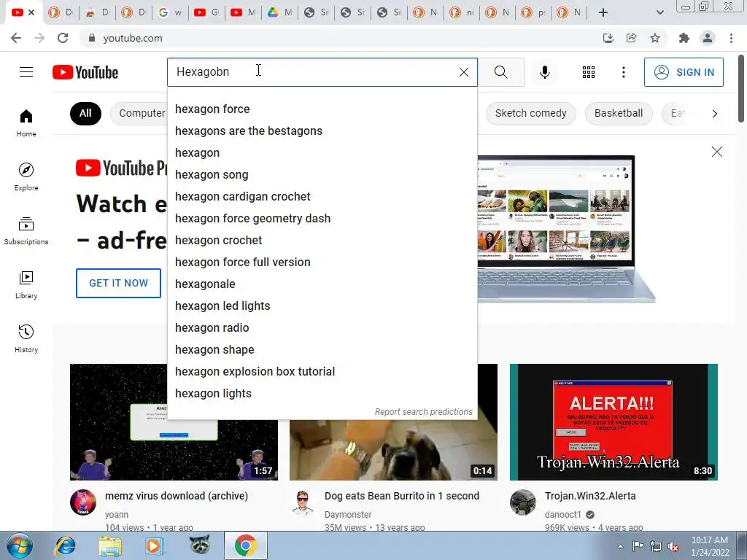
Task: Close the active YouTube tab
Action: click(x=31, y=12)
